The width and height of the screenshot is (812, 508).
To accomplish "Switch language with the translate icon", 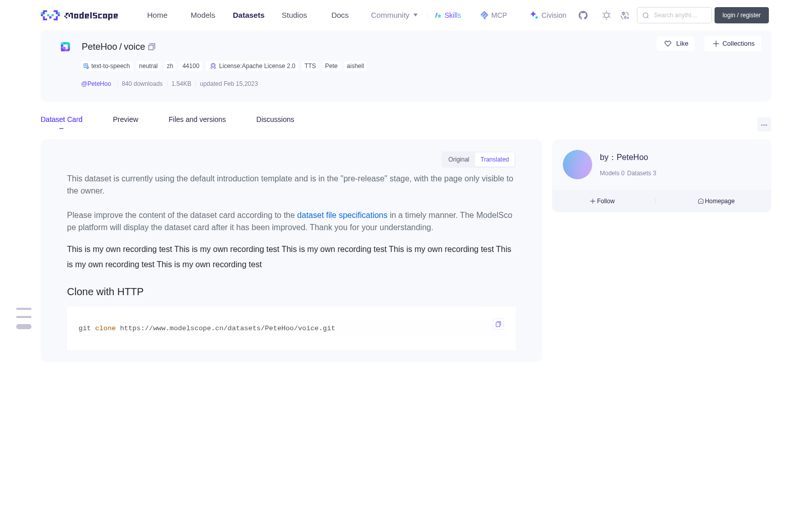I will click(x=625, y=15).
